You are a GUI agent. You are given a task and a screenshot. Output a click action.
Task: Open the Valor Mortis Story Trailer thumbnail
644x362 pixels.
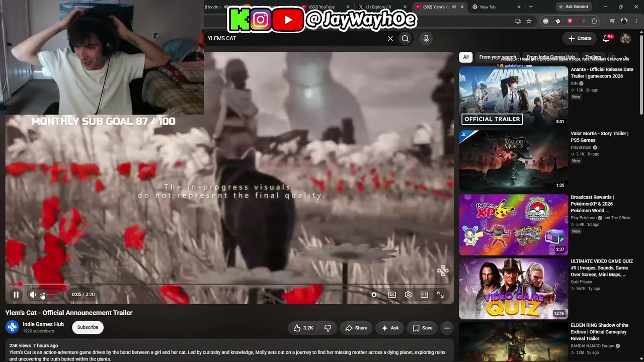click(514, 161)
